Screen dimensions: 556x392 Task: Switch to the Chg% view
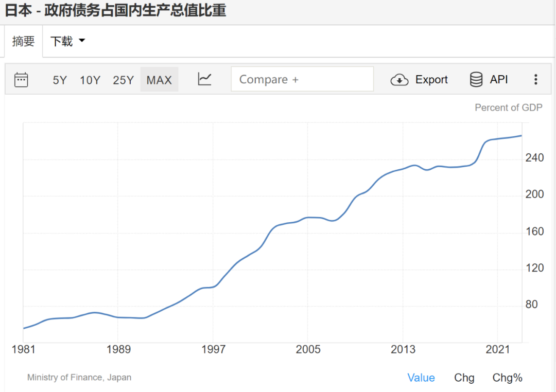pos(508,378)
